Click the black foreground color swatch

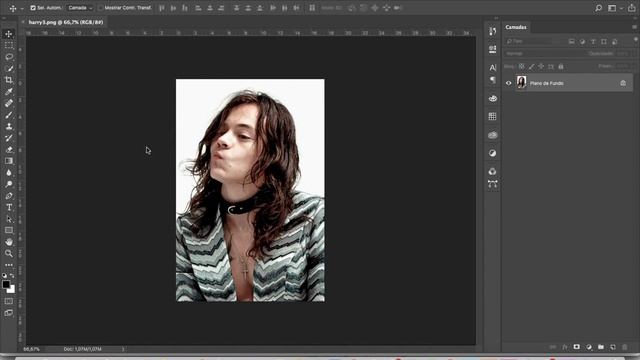pos(5,284)
